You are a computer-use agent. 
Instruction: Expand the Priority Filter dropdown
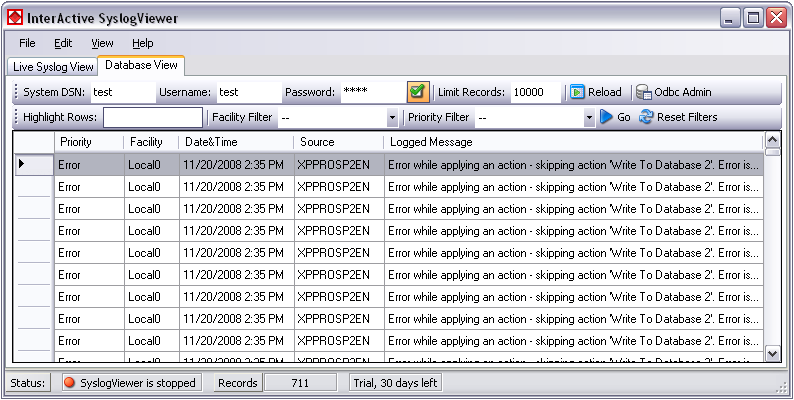point(589,118)
